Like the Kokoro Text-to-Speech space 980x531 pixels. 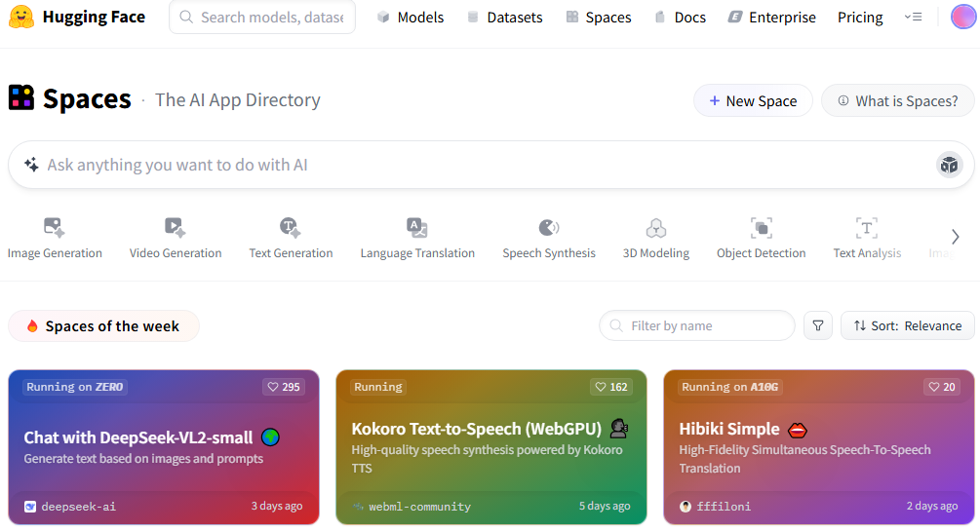pyautogui.click(x=611, y=387)
